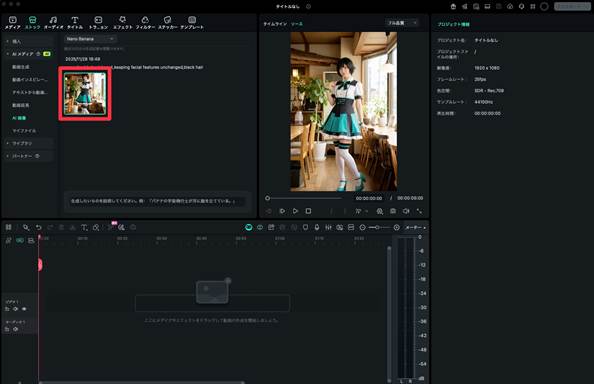Select the Templates (テンプレート) tab

[192, 23]
